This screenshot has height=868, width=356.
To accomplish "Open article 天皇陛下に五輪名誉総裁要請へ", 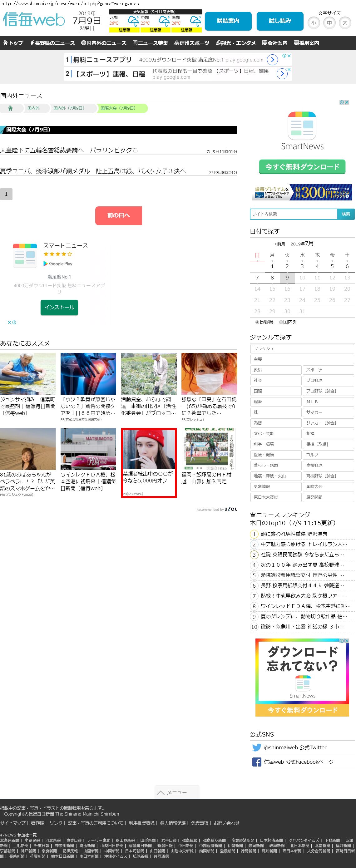I will tap(69, 150).
